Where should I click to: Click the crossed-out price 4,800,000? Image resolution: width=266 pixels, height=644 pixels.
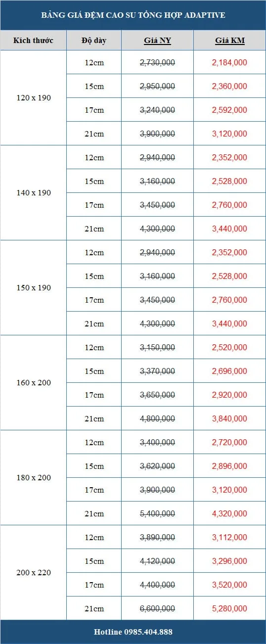pyautogui.click(x=157, y=418)
